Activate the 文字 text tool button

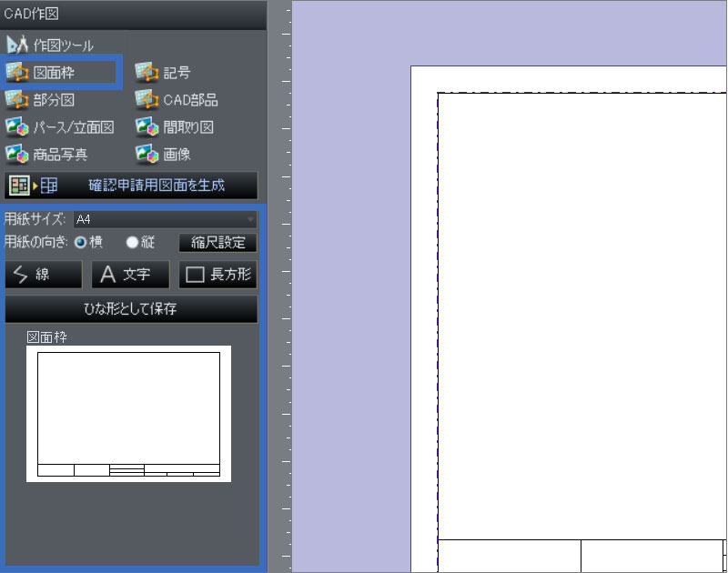[x=129, y=274]
